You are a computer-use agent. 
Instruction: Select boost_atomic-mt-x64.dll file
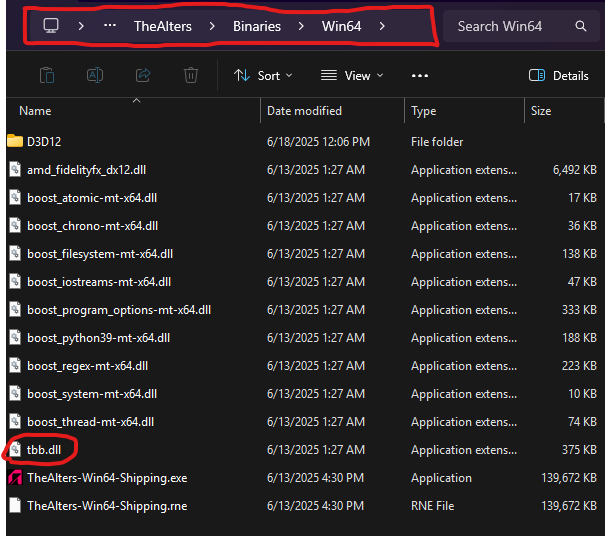(x=92, y=198)
